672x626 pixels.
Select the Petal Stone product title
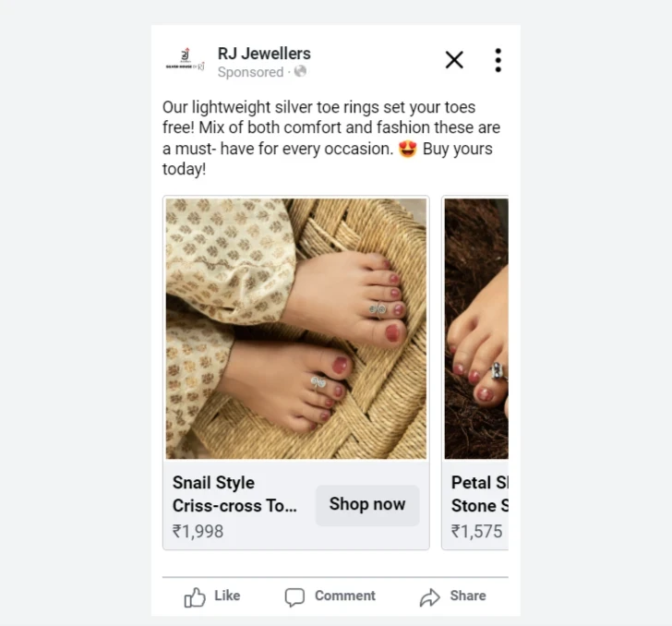[x=480, y=494]
